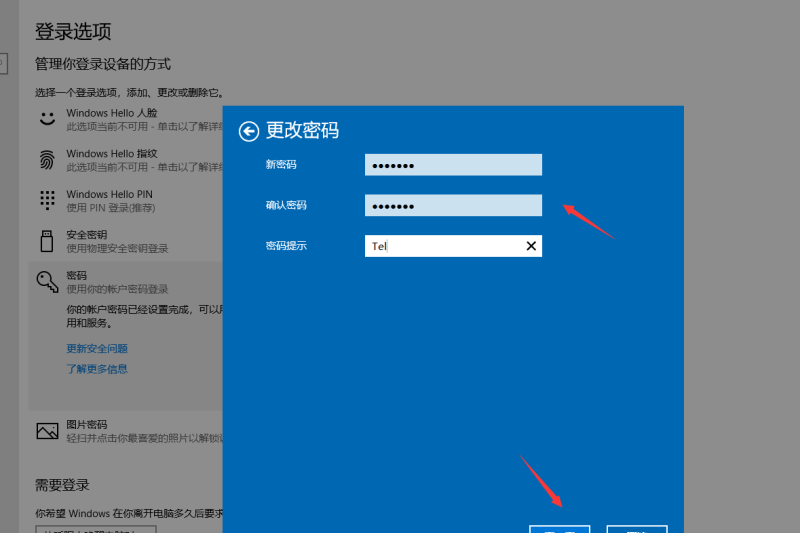Click the 安全密钥 option title

click(x=87, y=235)
